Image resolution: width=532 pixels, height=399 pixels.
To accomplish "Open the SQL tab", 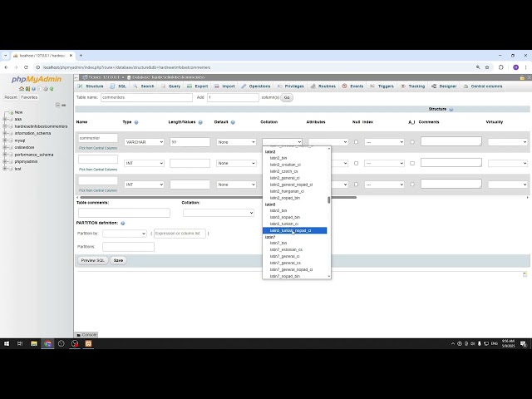I will point(118,86).
